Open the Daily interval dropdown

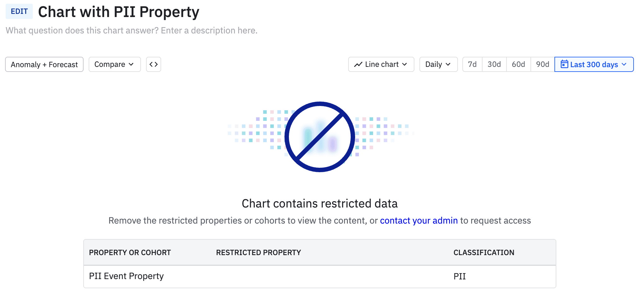pyautogui.click(x=438, y=64)
